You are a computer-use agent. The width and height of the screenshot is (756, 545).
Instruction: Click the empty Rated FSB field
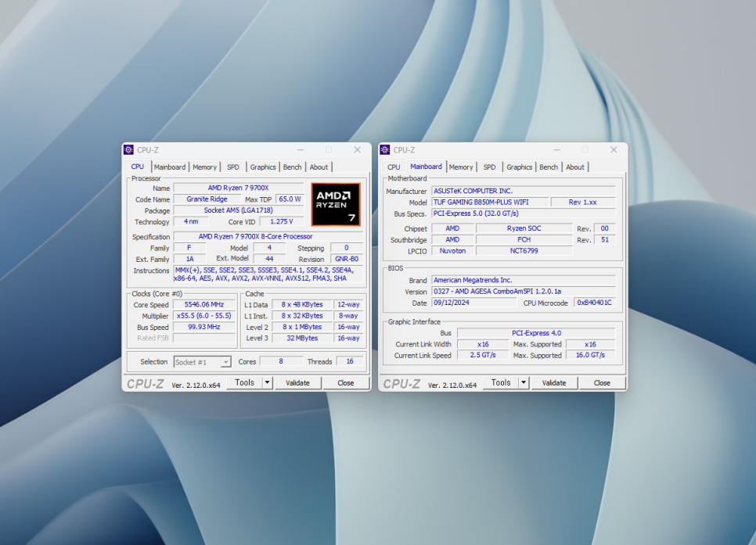(204, 338)
